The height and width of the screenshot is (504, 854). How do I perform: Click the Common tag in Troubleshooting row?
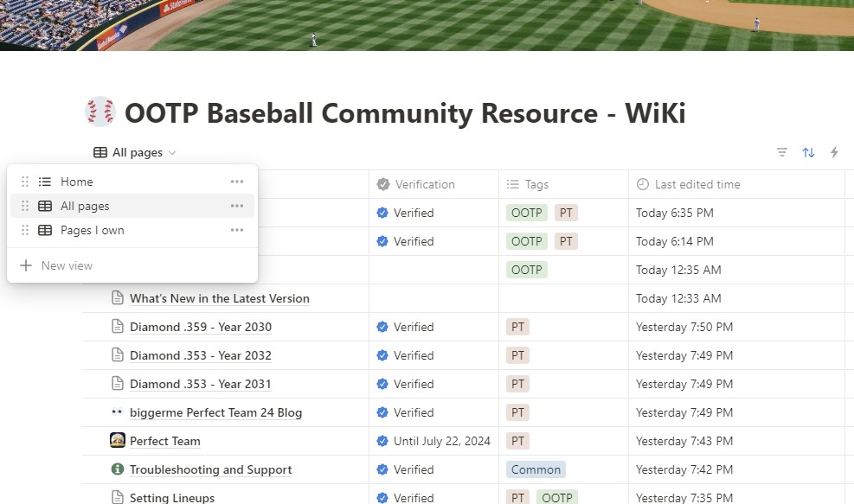(x=536, y=469)
